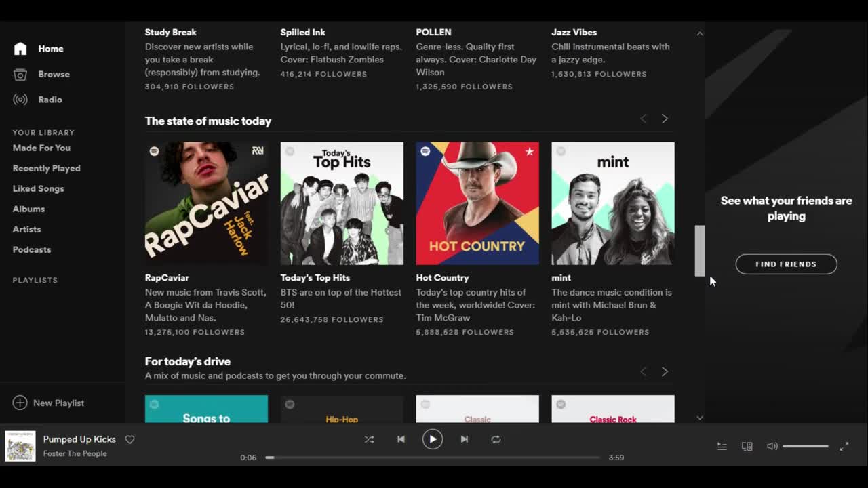Enter full screen mode

click(844, 446)
